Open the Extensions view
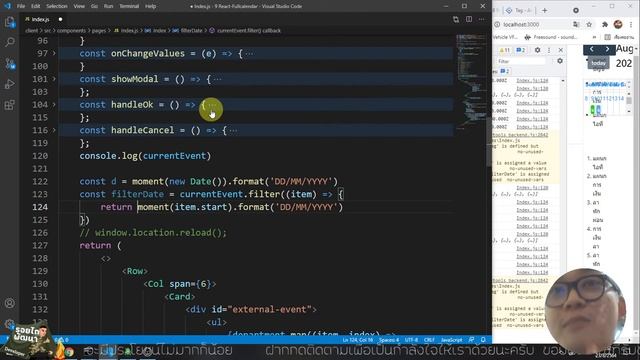The width and height of the screenshot is (640, 360). [x=10, y=105]
